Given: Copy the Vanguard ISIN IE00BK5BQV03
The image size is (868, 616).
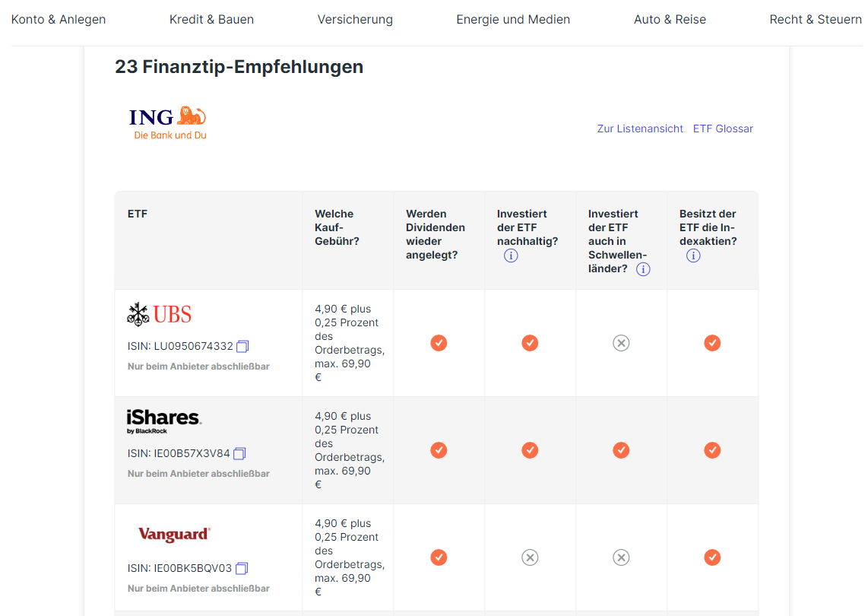Looking at the screenshot, I should coord(242,568).
